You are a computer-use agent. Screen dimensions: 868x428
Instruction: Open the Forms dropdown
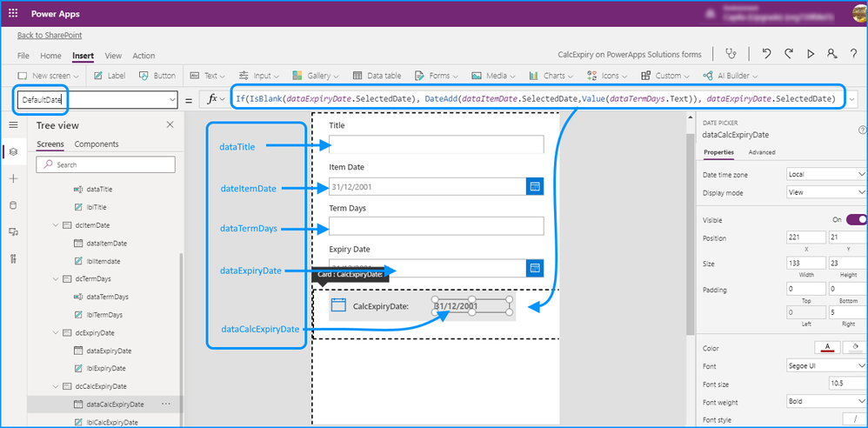[437, 76]
